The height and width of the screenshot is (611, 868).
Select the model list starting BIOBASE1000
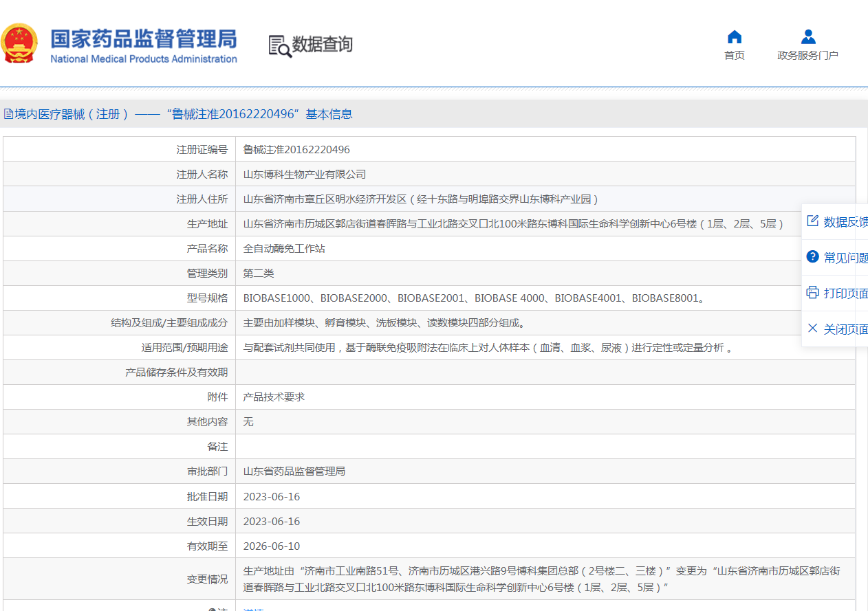(x=474, y=298)
